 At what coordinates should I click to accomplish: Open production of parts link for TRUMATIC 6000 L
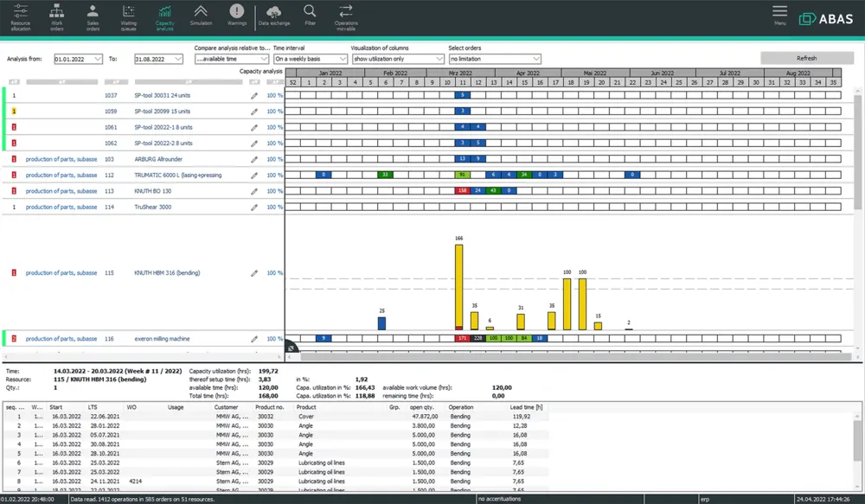click(x=61, y=175)
